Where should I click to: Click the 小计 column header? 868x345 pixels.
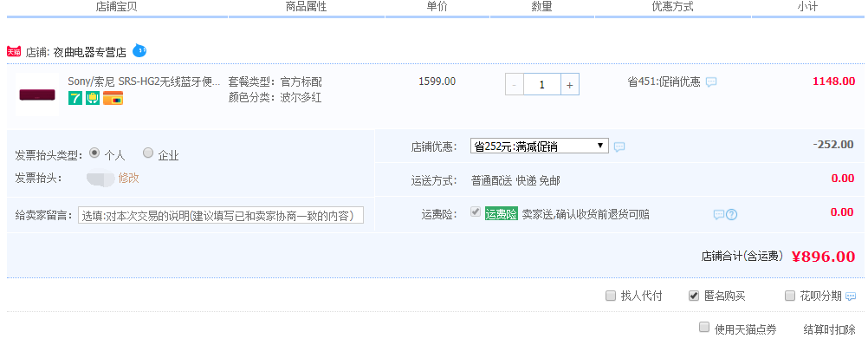point(807,7)
